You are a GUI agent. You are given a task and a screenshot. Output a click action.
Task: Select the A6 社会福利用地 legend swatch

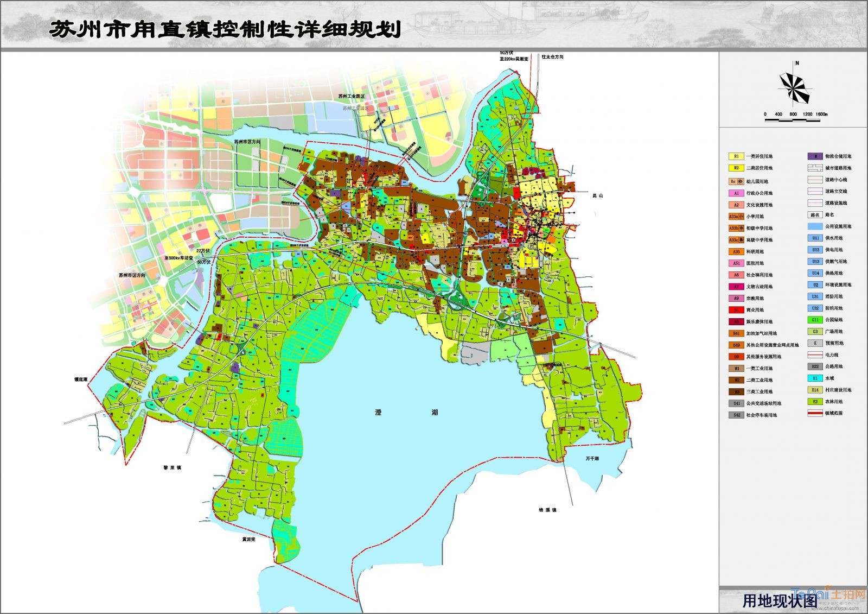tap(736, 275)
